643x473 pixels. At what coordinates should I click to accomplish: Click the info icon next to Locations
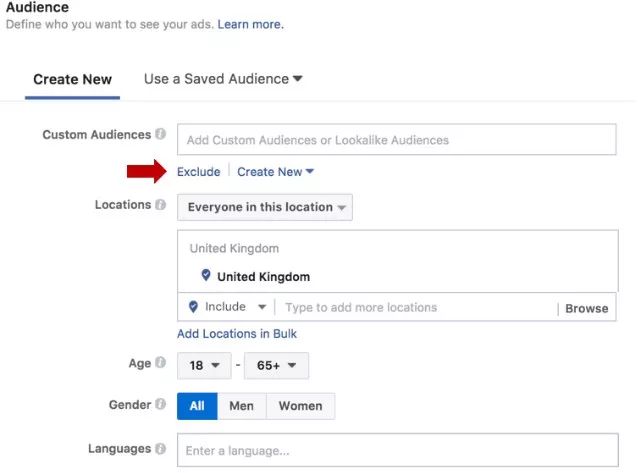pos(160,204)
